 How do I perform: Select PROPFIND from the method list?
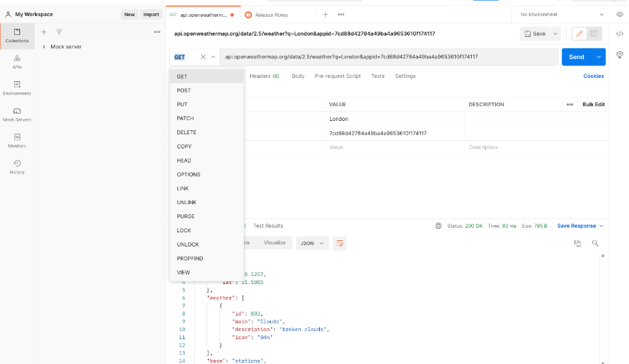click(206, 258)
